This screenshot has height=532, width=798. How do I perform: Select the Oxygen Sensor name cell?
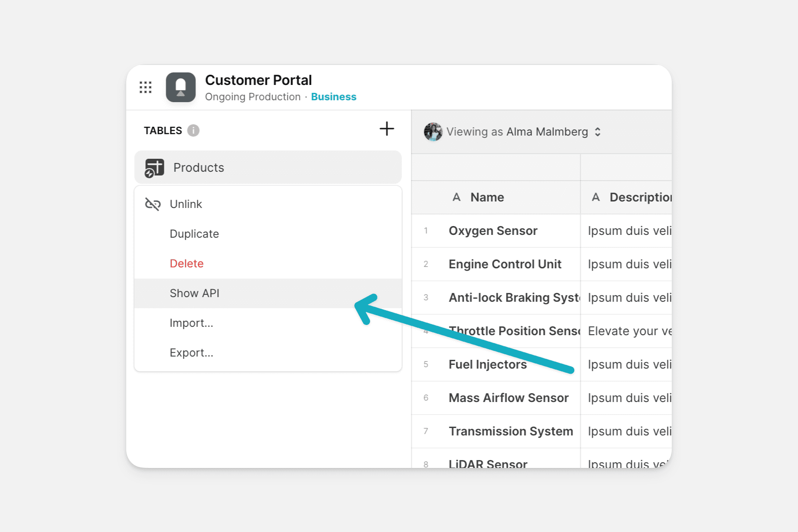[x=493, y=231]
